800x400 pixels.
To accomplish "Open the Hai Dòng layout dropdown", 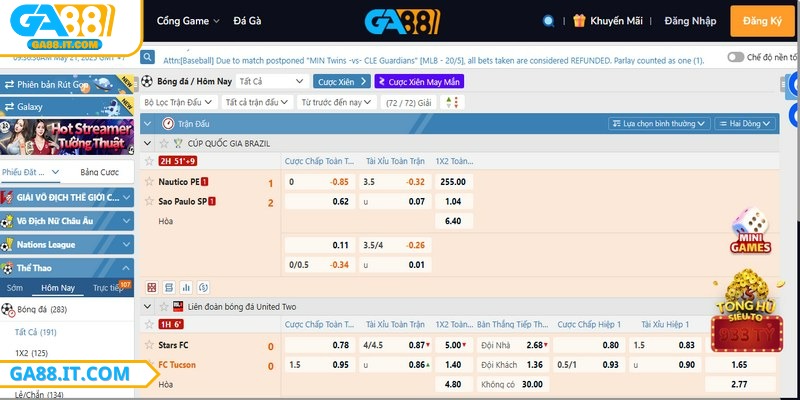I will (745, 123).
